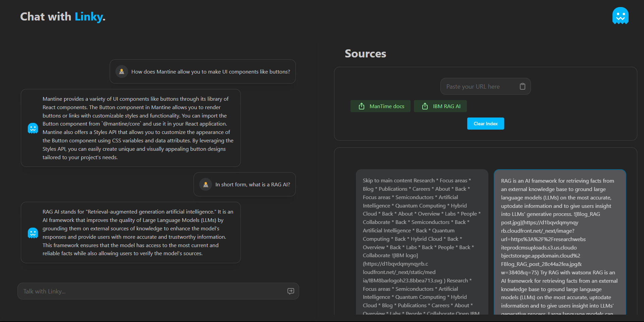
Task: Click user avatar beside the RAG AI question
Action: tap(206, 184)
